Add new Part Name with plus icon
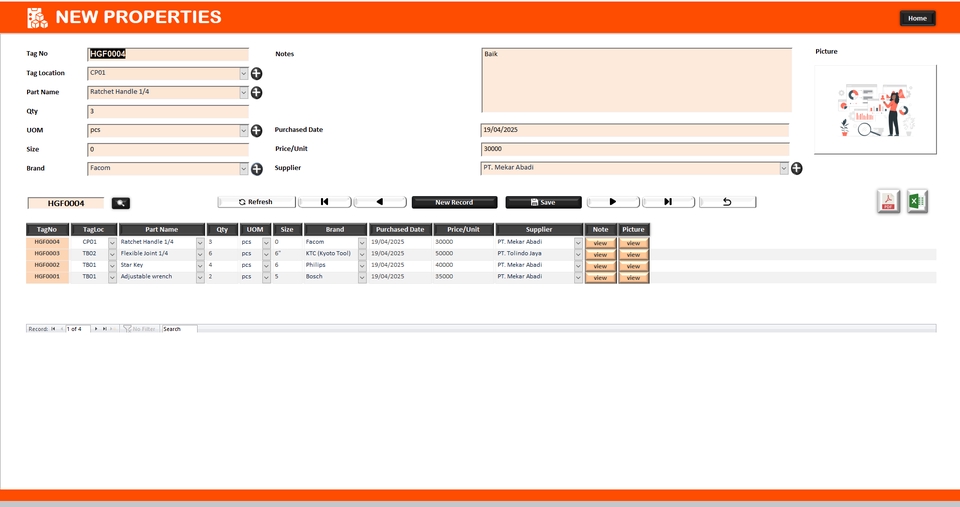960x507 pixels. point(256,92)
